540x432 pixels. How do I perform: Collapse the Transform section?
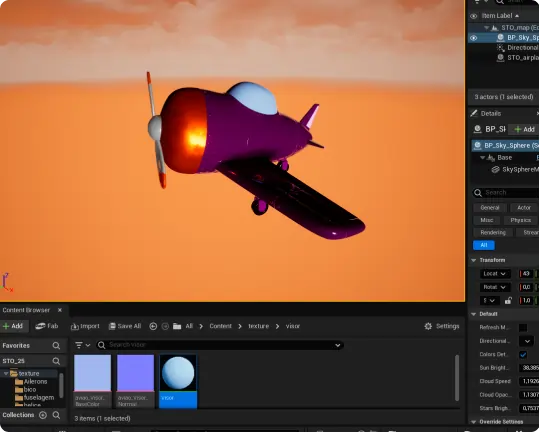tap(474, 260)
